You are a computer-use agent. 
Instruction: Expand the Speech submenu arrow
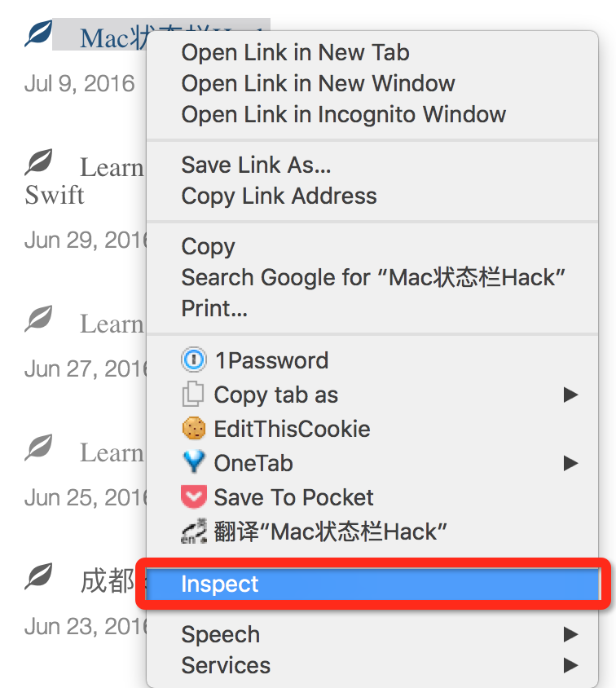click(570, 634)
